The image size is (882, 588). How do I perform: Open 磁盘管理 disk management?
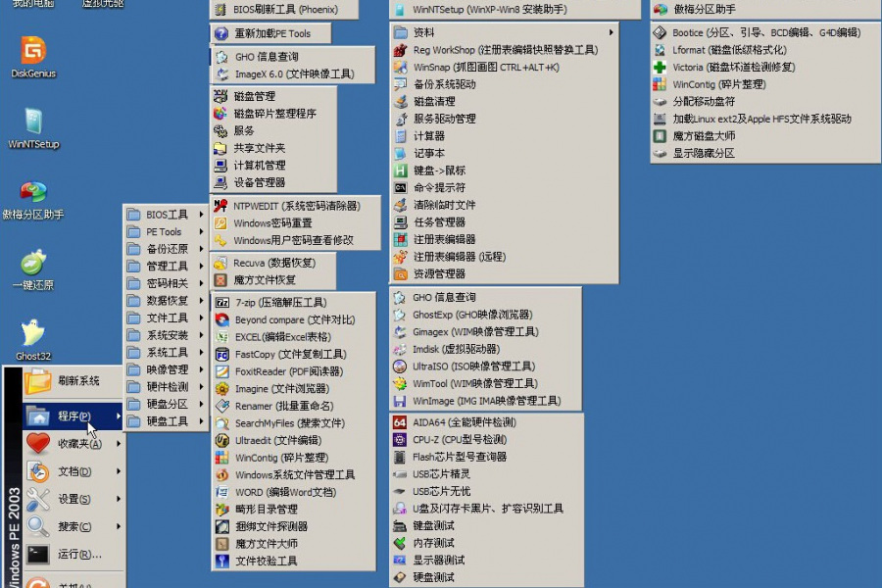[273, 96]
